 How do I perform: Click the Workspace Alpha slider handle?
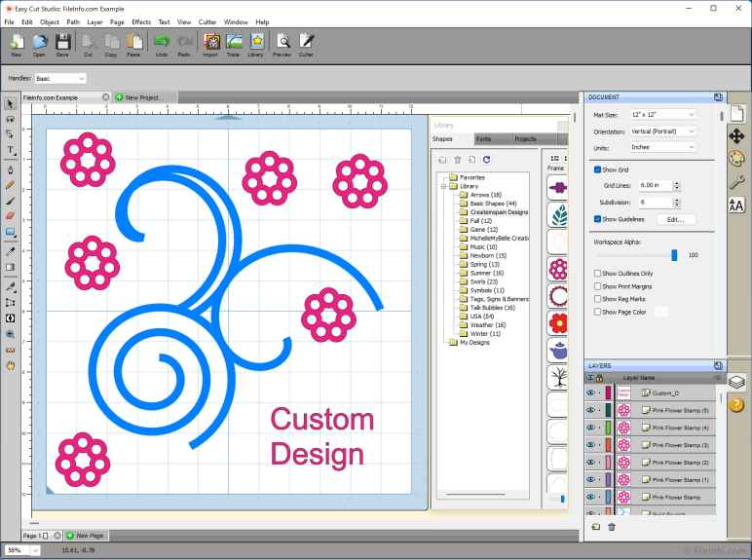pos(674,255)
